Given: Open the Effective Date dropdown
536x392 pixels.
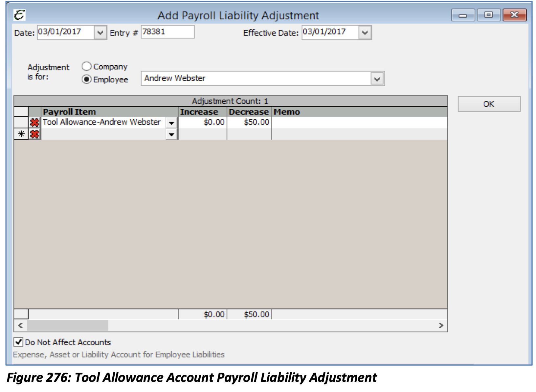Looking at the screenshot, I should click(365, 32).
